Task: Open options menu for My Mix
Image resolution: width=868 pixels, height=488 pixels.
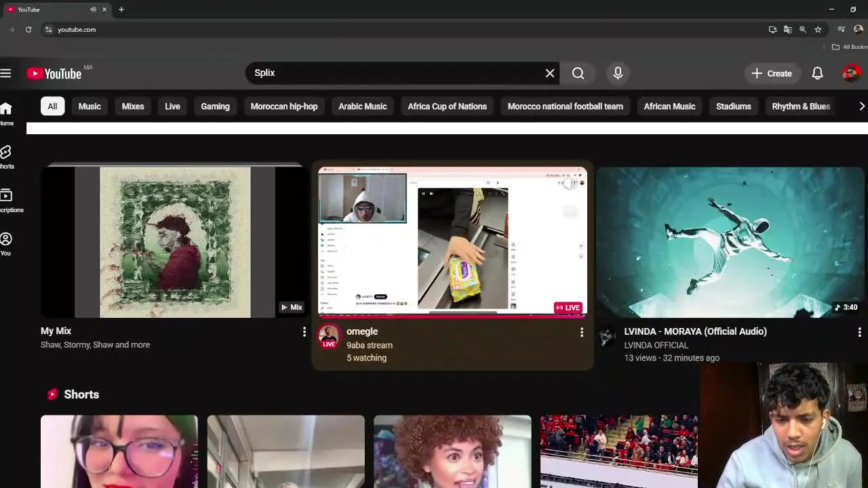Action: coord(304,331)
